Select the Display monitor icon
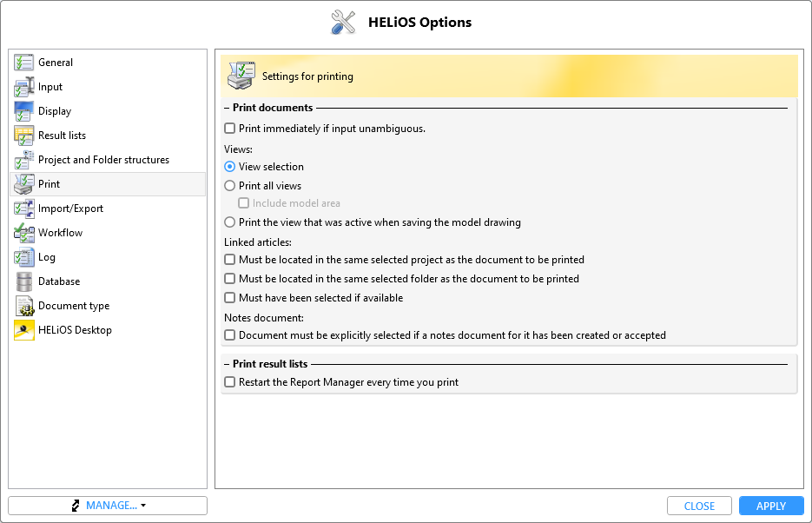 tap(23, 111)
